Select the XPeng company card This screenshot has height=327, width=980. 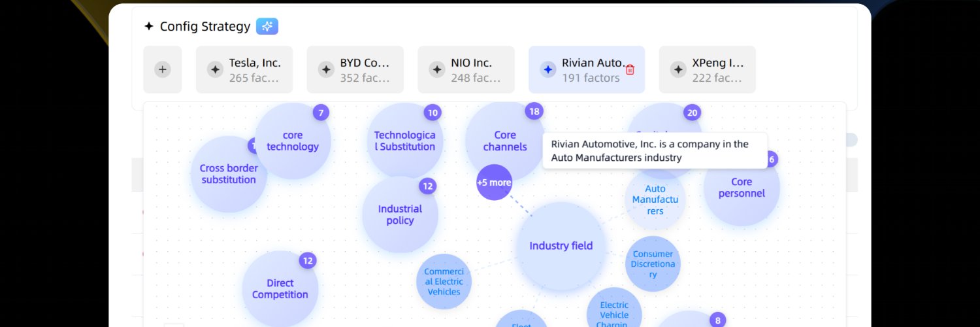point(708,69)
